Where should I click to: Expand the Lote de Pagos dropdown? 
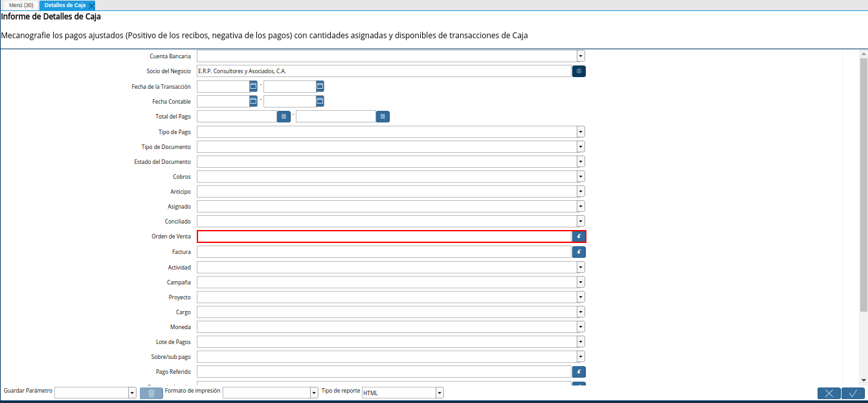pyautogui.click(x=581, y=341)
